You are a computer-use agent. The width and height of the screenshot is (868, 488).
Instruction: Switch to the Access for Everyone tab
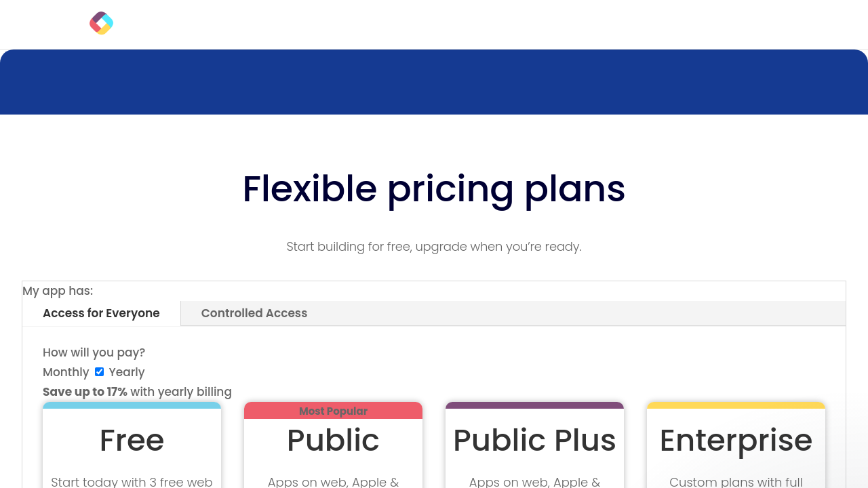(101, 313)
